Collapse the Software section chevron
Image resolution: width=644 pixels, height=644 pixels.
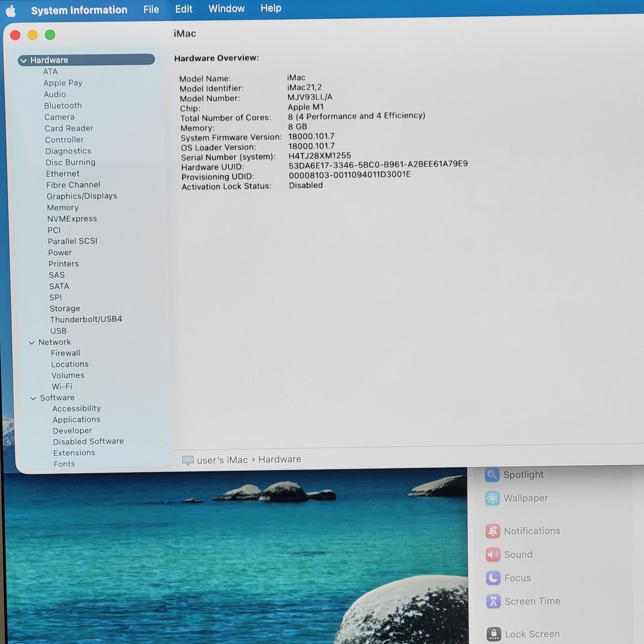[33, 398]
